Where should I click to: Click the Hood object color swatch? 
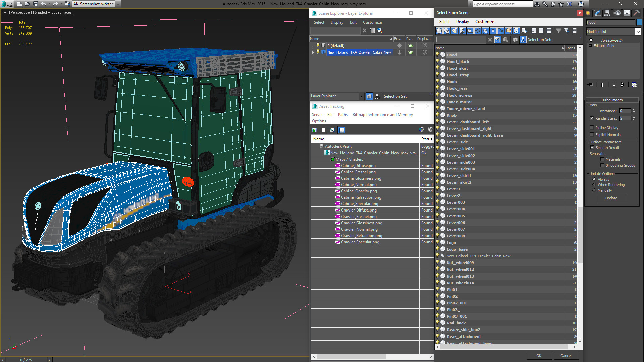pyautogui.click(x=639, y=22)
